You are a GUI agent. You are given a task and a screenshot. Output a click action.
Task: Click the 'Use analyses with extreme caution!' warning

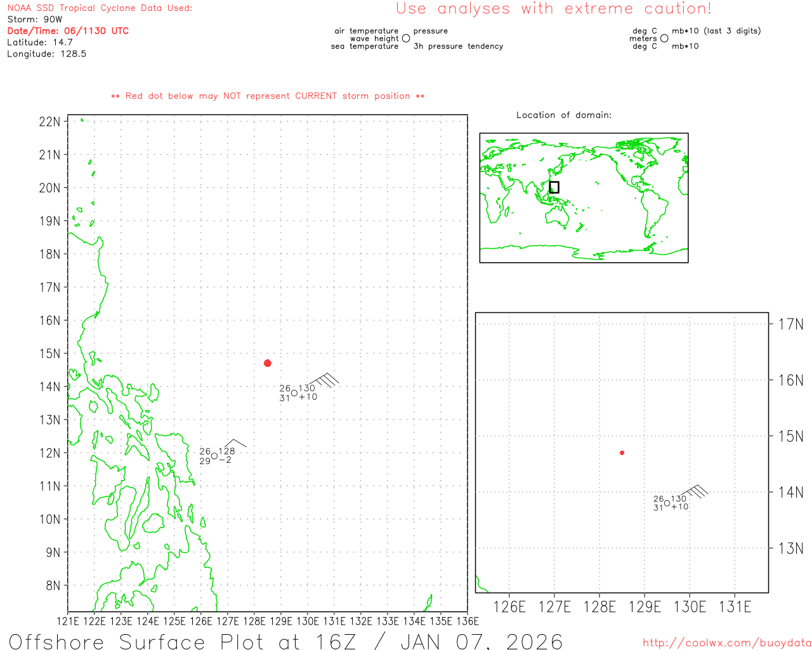pos(553,9)
